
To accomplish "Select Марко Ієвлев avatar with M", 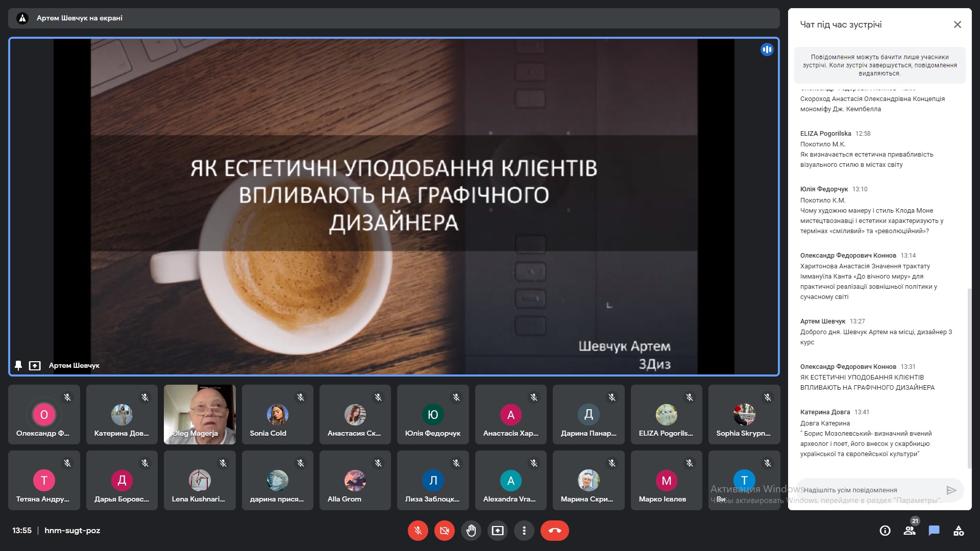I will (x=667, y=481).
